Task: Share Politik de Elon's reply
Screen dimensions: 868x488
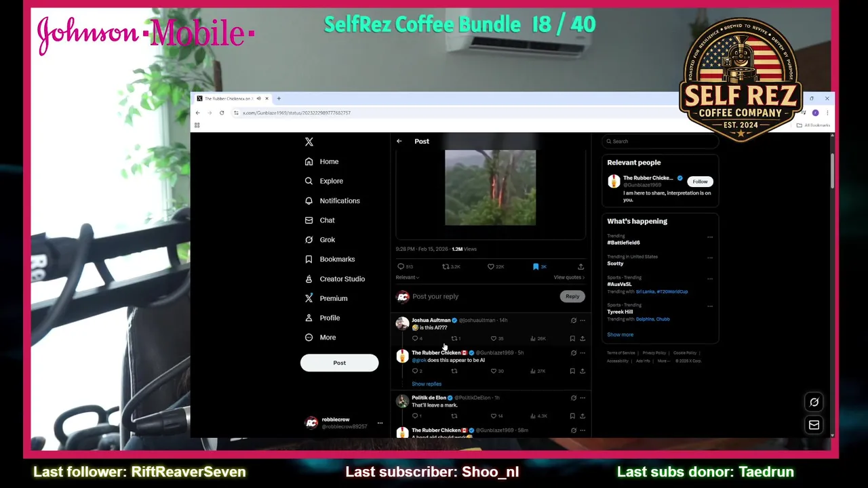Action: tap(583, 415)
